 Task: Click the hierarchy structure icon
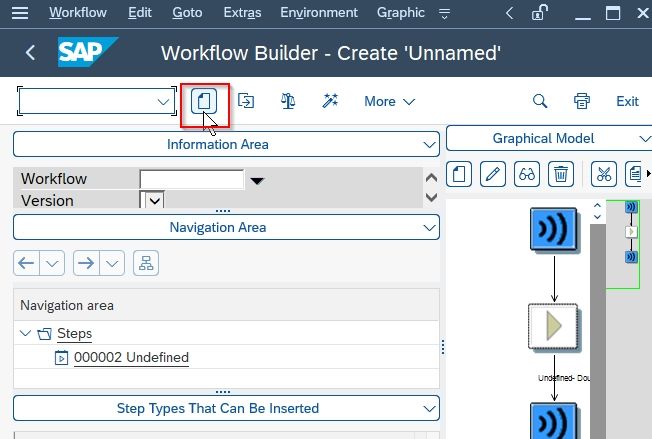pyautogui.click(x=146, y=263)
